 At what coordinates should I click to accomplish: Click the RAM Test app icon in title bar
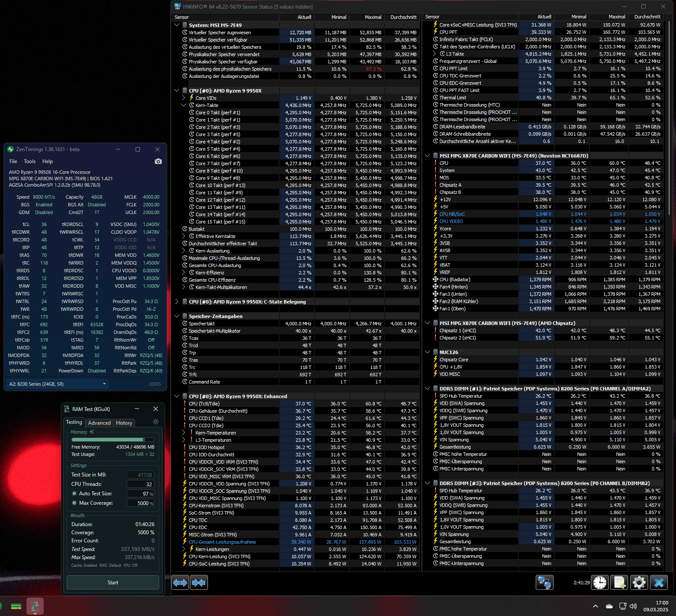point(67,409)
